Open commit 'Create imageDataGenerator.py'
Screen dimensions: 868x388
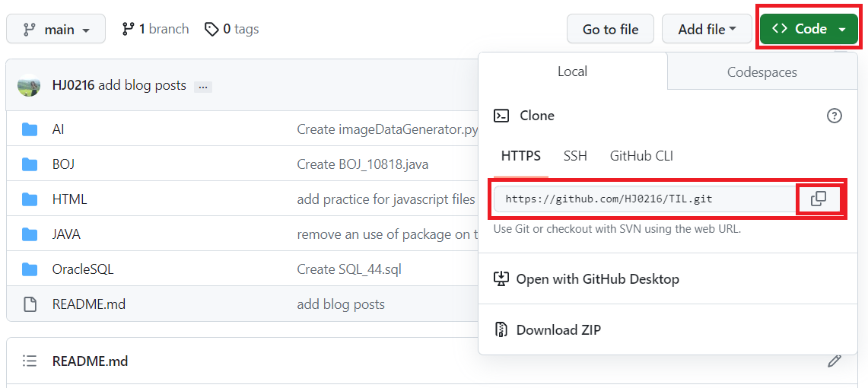(x=387, y=129)
